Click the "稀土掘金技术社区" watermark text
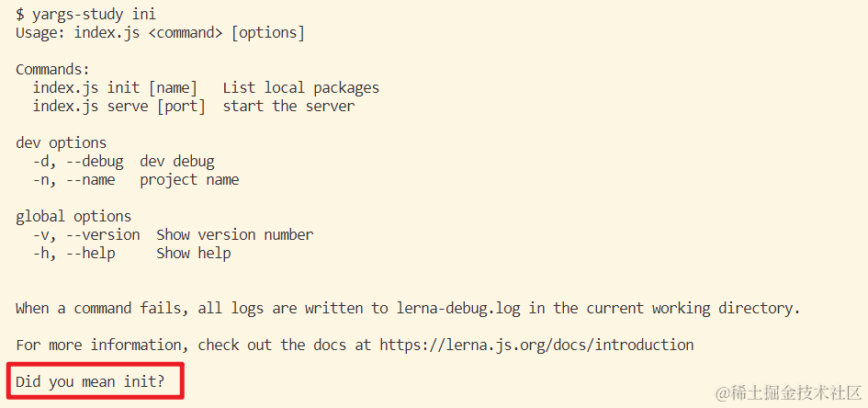The height and width of the screenshot is (408, 868). point(795,392)
